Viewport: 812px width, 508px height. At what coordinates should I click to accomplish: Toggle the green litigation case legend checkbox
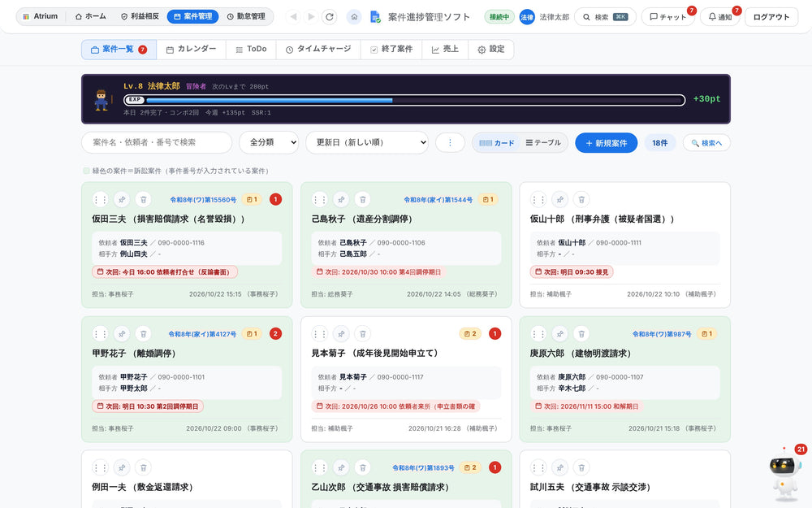87,171
